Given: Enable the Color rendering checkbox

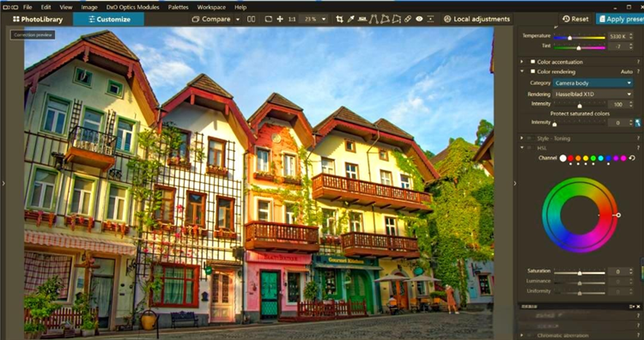Looking at the screenshot, I should [x=532, y=71].
